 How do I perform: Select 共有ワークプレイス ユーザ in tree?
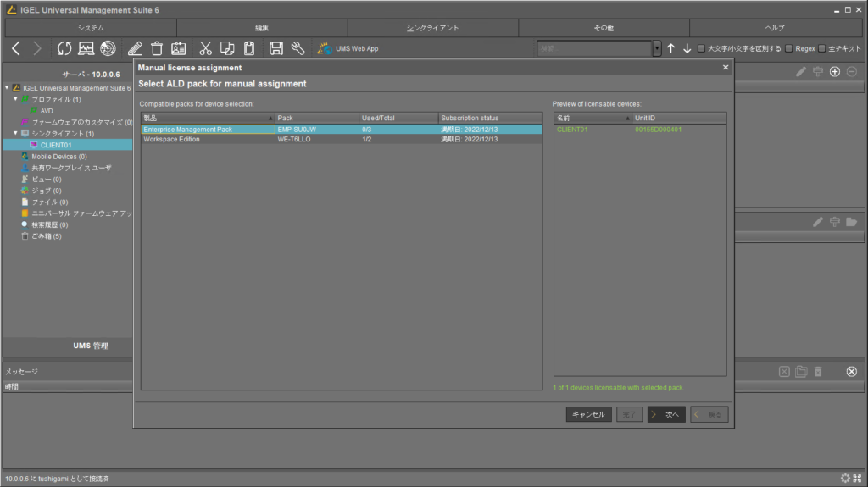point(71,168)
